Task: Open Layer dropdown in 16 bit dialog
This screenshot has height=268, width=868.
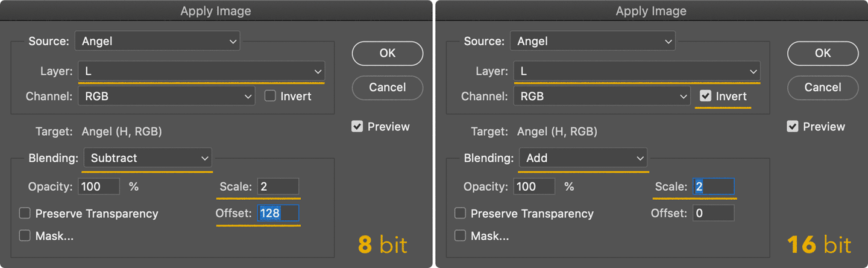Action: click(637, 71)
